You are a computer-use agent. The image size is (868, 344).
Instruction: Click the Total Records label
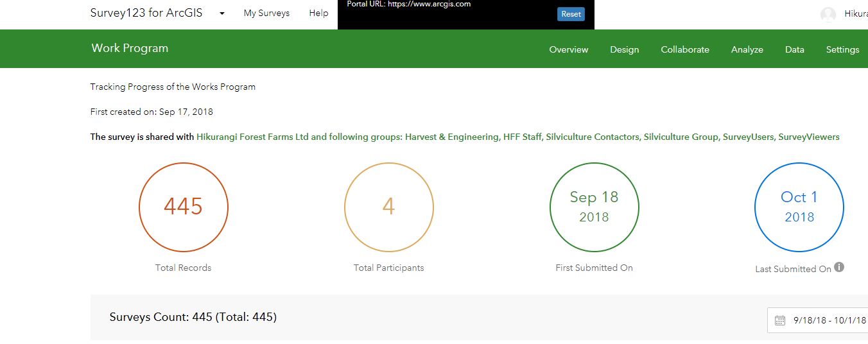click(183, 268)
